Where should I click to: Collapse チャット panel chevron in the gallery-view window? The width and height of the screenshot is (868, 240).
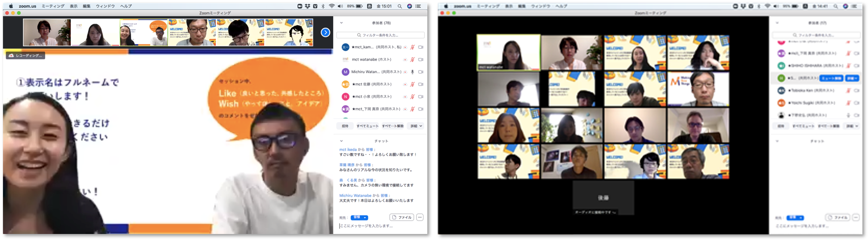pyautogui.click(x=777, y=141)
